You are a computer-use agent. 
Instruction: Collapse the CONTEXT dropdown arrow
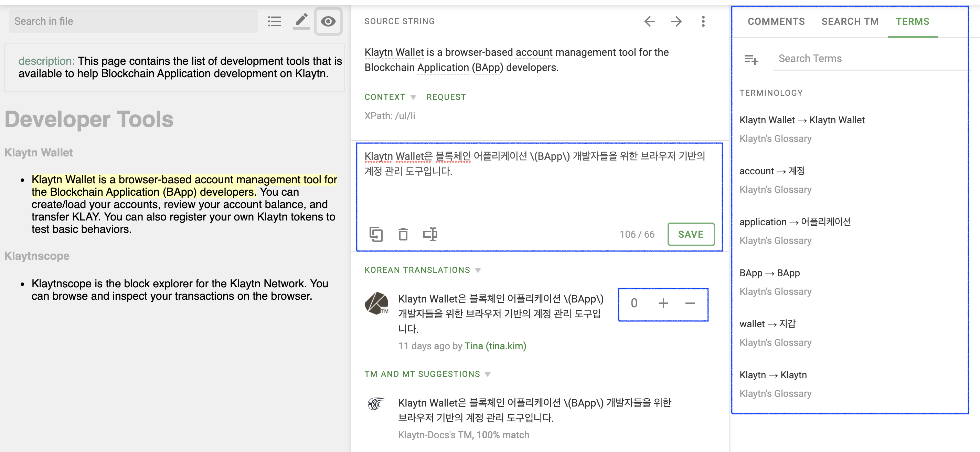coord(413,97)
